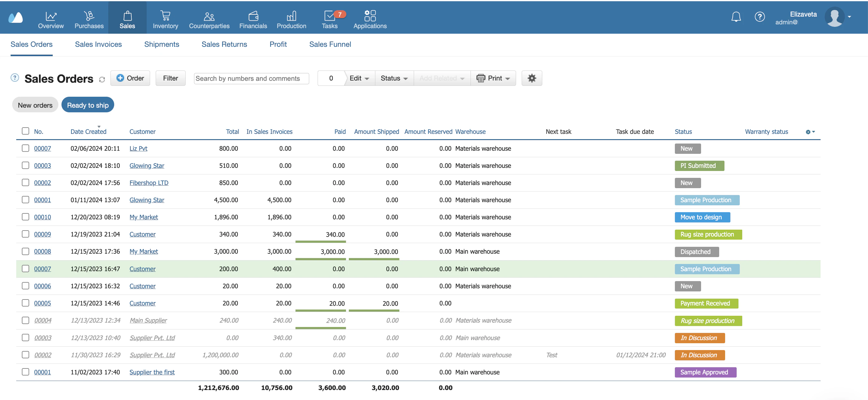This screenshot has width=868, height=400.
Task: Open Fibershop LTD customer link
Action: 149,183
